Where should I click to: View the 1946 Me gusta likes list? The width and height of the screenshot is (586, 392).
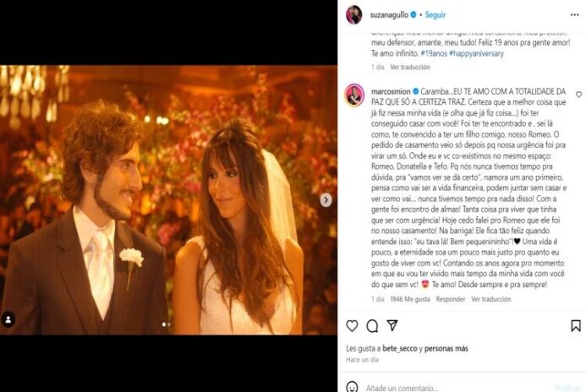click(x=409, y=299)
